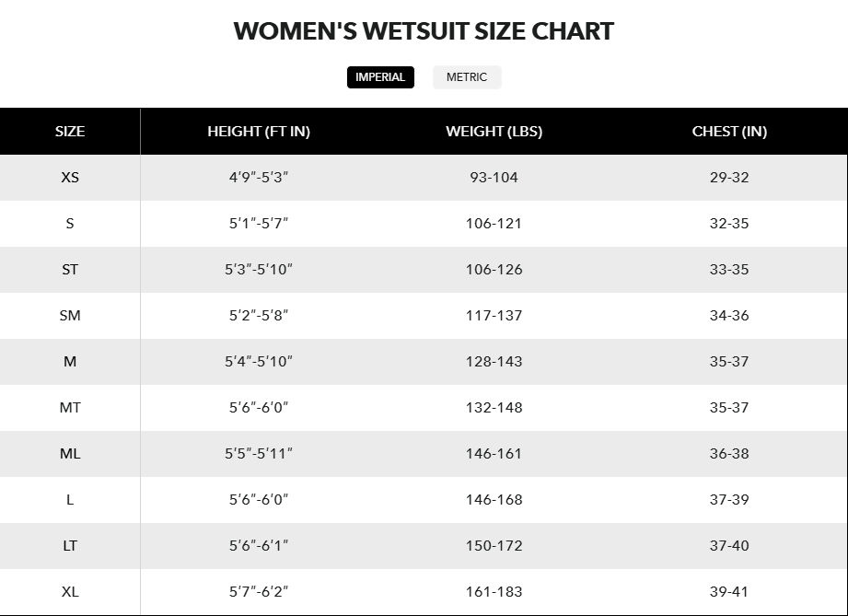
Task: Click the CHEST (IN) column header
Action: (x=728, y=131)
